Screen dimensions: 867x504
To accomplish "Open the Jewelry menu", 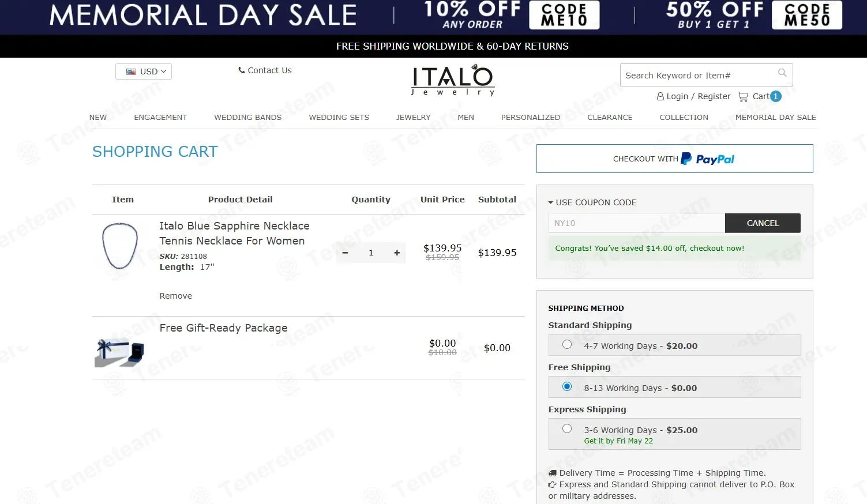I will click(x=413, y=117).
